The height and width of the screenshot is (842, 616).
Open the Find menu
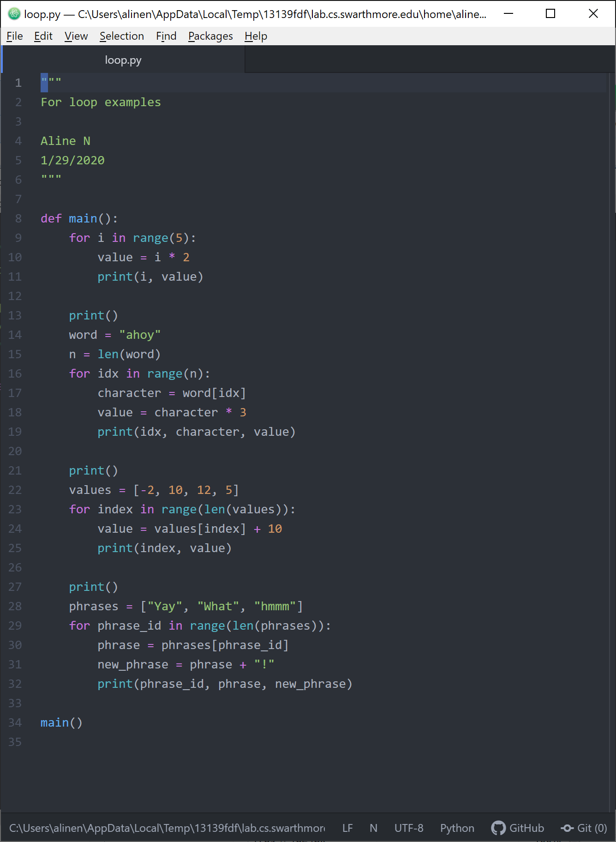point(166,36)
